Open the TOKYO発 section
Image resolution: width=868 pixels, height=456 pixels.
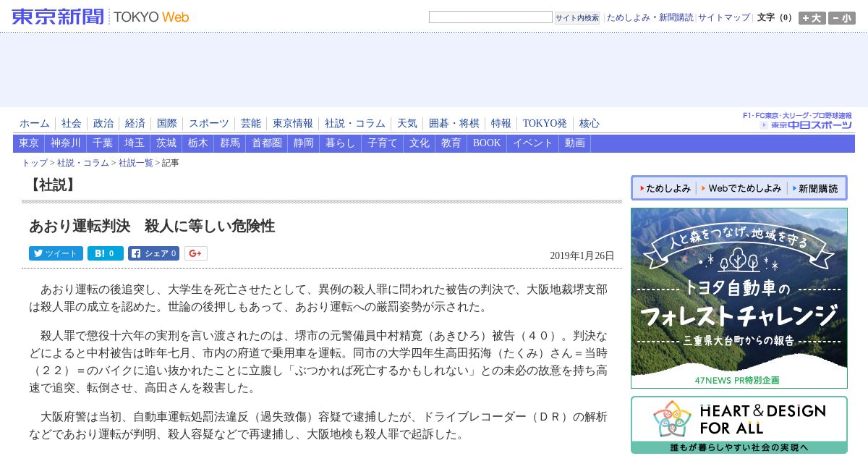click(x=545, y=124)
